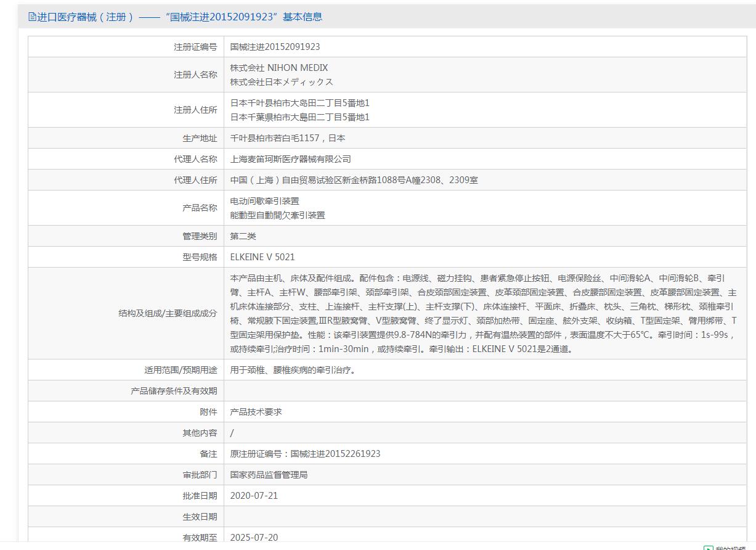Select category value 第二类
The image size is (756, 550).
(x=243, y=236)
